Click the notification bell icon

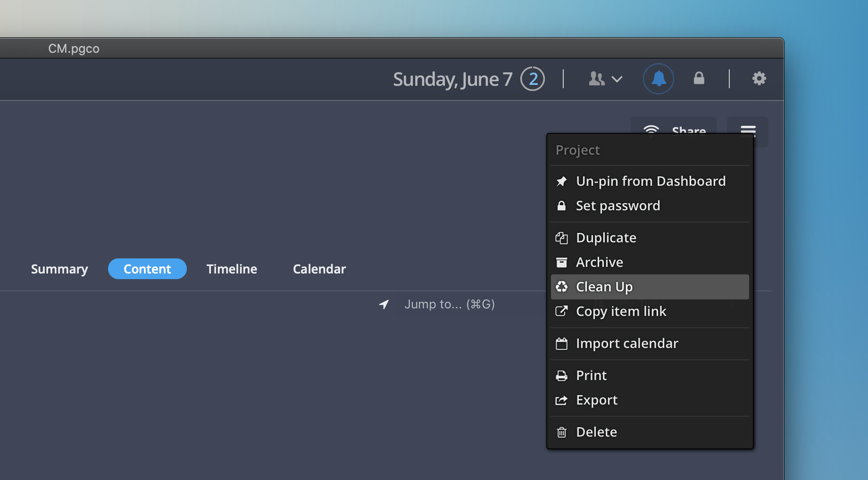(x=658, y=79)
